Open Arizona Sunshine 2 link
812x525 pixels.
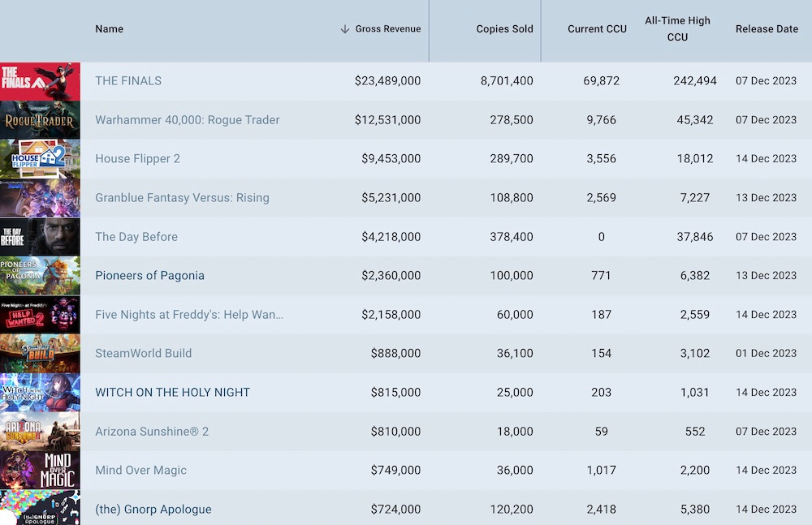(x=152, y=432)
